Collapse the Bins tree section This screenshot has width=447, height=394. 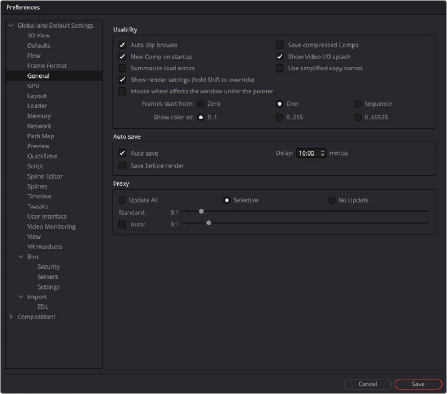pos(21,257)
